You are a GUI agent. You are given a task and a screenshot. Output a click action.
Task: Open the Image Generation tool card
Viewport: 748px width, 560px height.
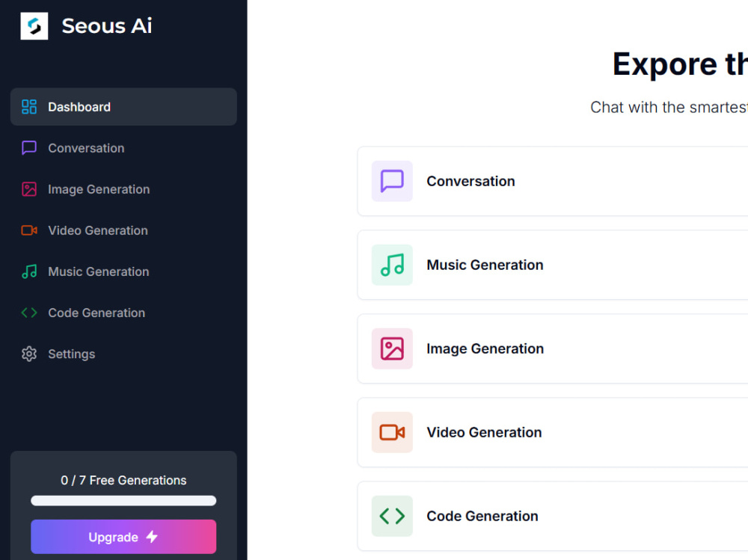[553, 348]
